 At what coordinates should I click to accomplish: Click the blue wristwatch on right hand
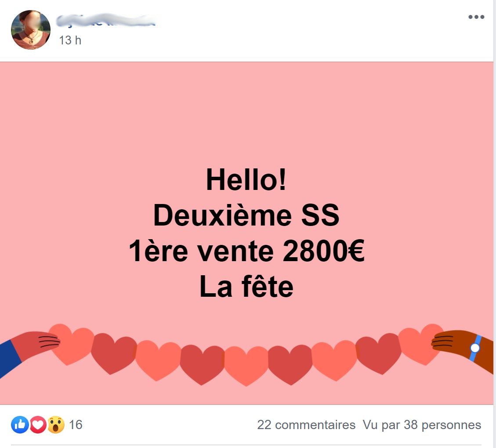[x=475, y=348]
